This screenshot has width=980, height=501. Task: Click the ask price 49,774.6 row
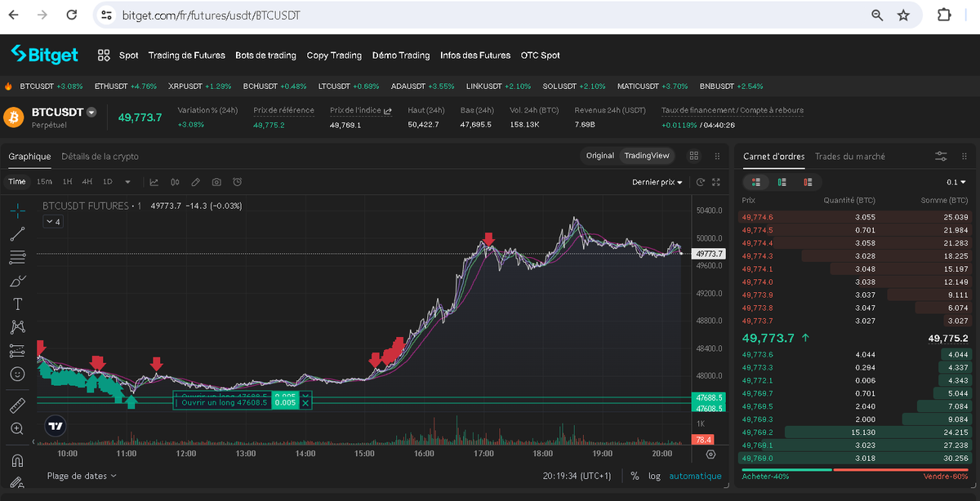855,217
